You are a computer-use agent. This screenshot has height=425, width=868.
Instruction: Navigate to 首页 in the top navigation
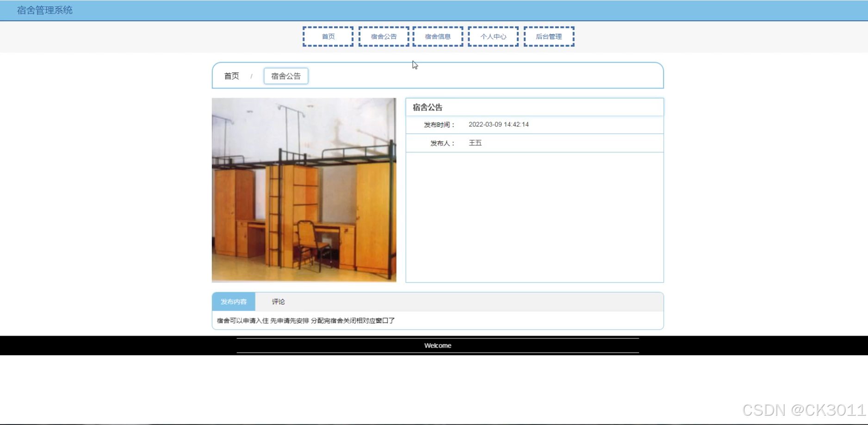pyautogui.click(x=328, y=36)
